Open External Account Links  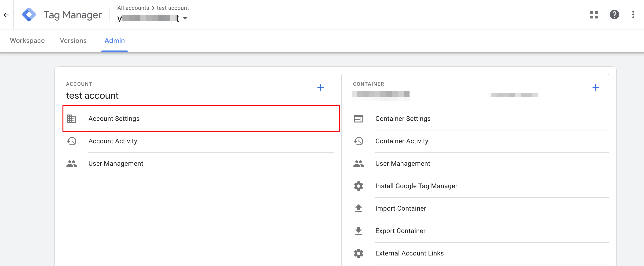409,253
